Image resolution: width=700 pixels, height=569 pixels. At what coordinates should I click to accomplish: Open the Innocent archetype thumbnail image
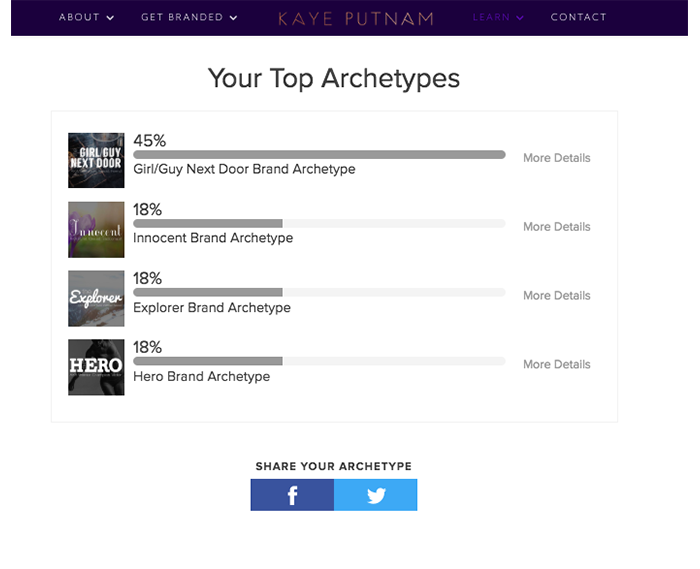96,229
